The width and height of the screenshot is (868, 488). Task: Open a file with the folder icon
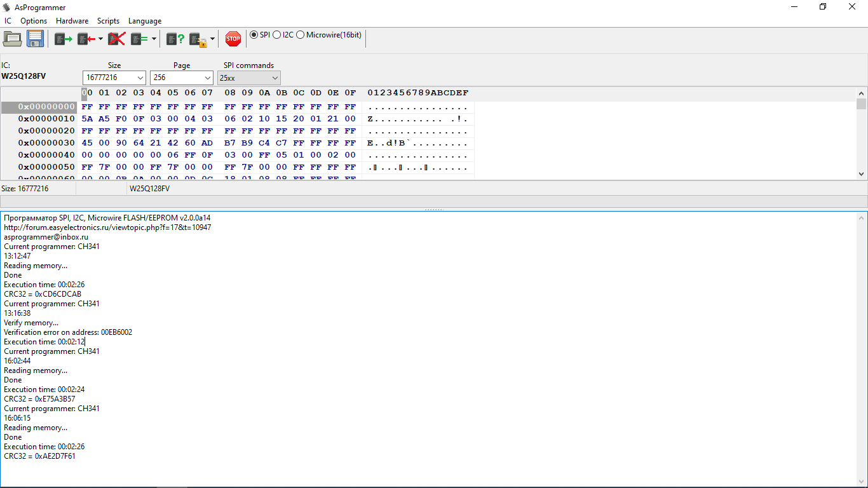(x=13, y=39)
